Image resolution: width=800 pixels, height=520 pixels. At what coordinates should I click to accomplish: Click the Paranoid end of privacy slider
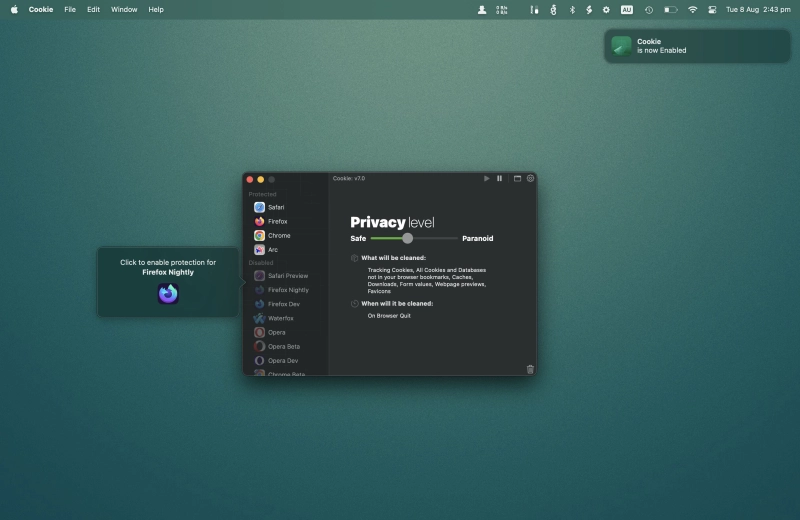478,238
